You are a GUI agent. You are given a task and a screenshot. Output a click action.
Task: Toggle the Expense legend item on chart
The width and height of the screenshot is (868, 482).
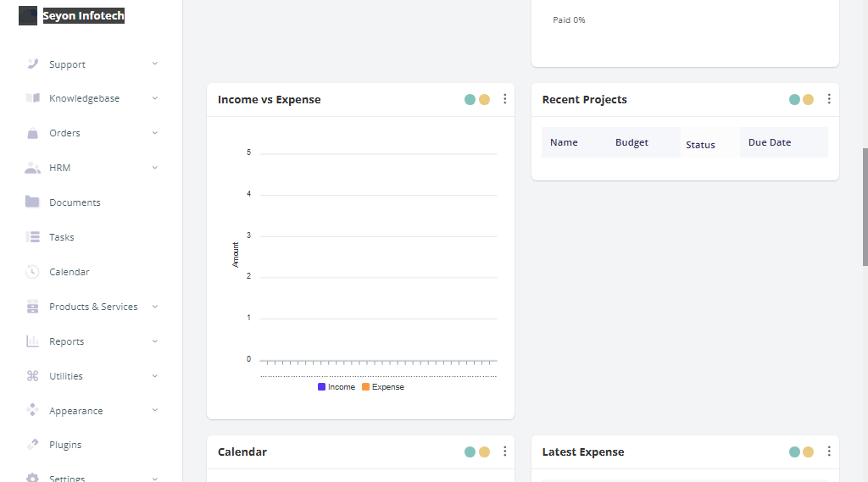pos(383,387)
